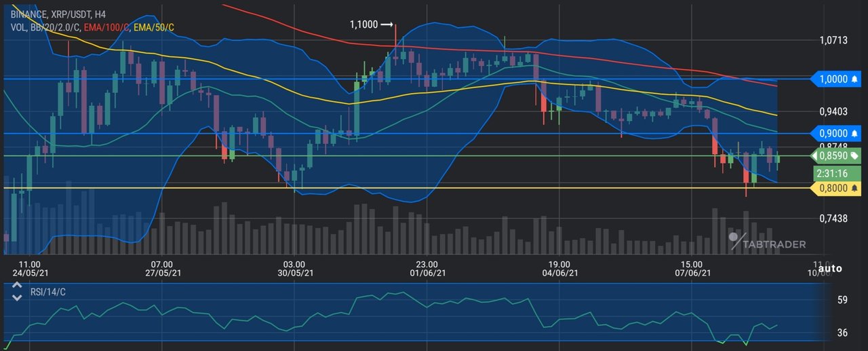868x351 pixels.
Task: Select the blue 1,0000 alert price tag
Action: (837, 79)
